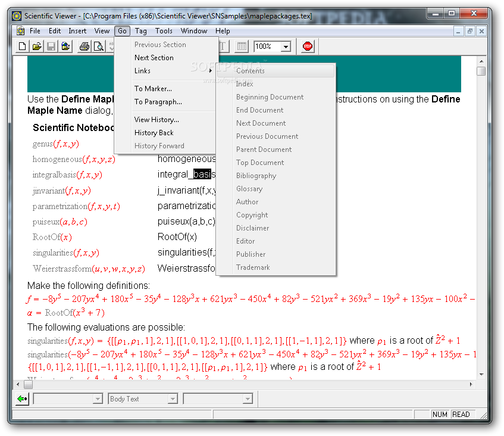The width and height of the screenshot is (504, 436).
Task: Open the Body Text style dropdown
Action: pos(173,399)
